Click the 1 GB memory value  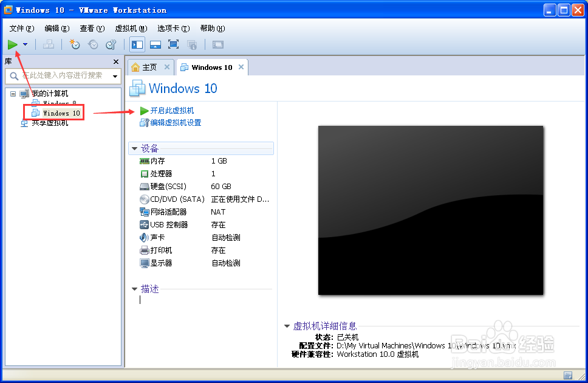coord(219,161)
